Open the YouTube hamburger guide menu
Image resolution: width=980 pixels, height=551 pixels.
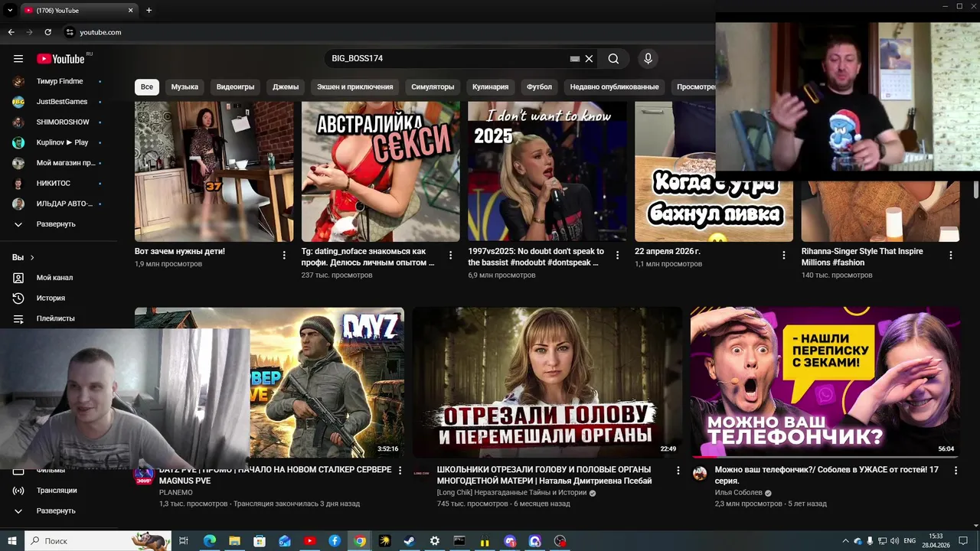click(18, 59)
